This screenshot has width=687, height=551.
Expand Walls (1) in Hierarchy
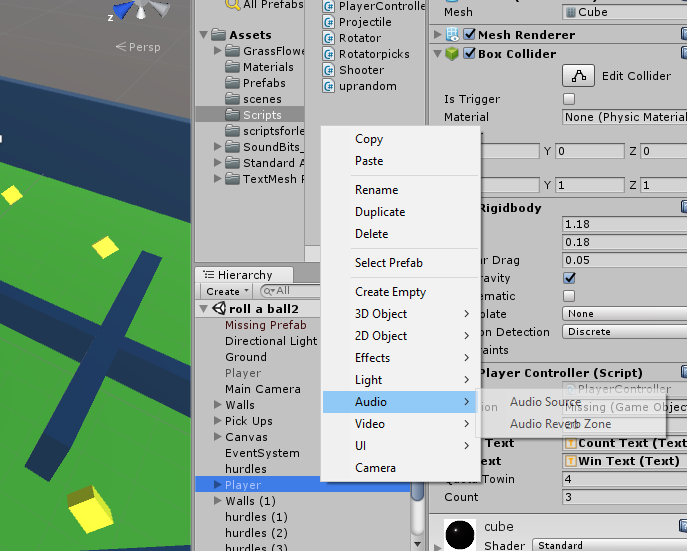pos(217,501)
